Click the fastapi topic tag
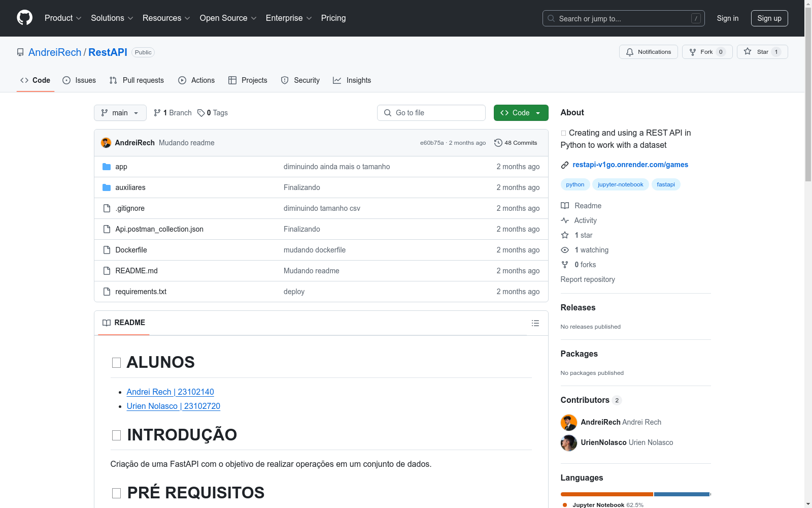The width and height of the screenshot is (812, 508). pos(666,184)
